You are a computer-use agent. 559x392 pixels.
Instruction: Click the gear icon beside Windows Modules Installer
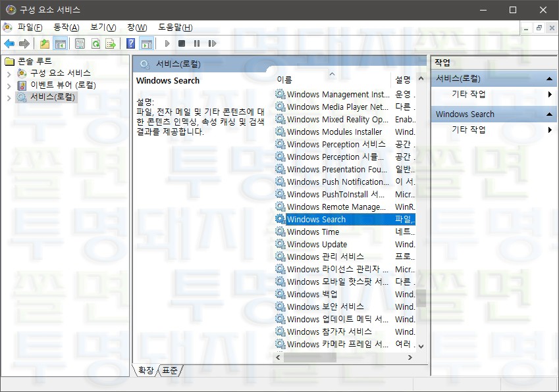pos(280,132)
